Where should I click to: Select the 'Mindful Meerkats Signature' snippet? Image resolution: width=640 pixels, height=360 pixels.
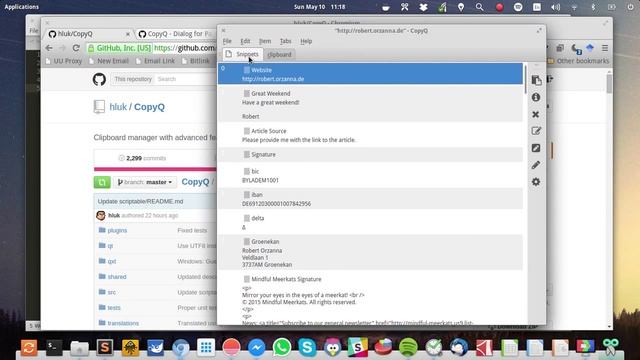coord(370,299)
